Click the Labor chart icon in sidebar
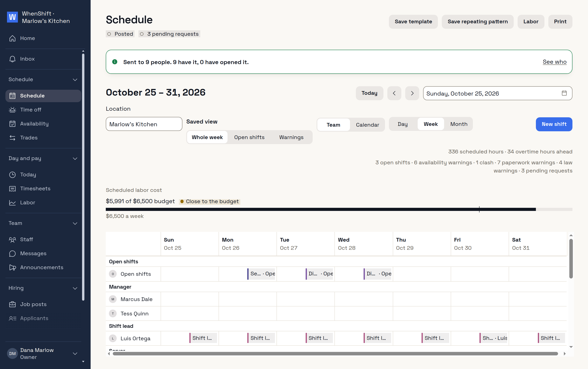588x369 pixels. (x=12, y=202)
